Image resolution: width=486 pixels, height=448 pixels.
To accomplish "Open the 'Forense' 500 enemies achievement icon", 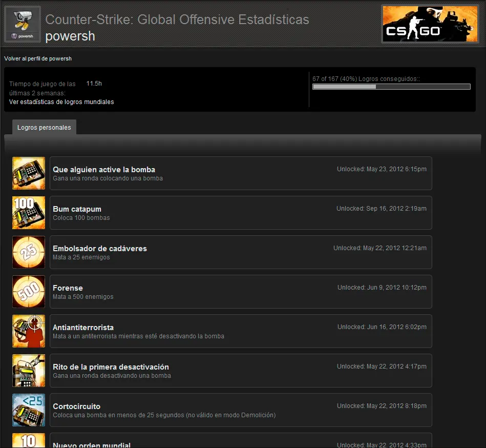I will pyautogui.click(x=28, y=291).
